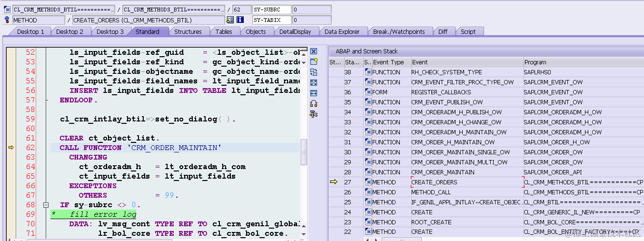Click the METHOD event type field
Image resolution: width=644 pixels, height=241 pixels.
(39, 20)
